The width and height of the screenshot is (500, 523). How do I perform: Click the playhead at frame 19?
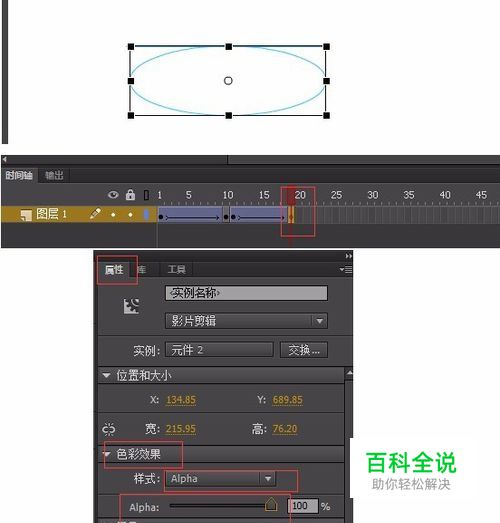[291, 195]
